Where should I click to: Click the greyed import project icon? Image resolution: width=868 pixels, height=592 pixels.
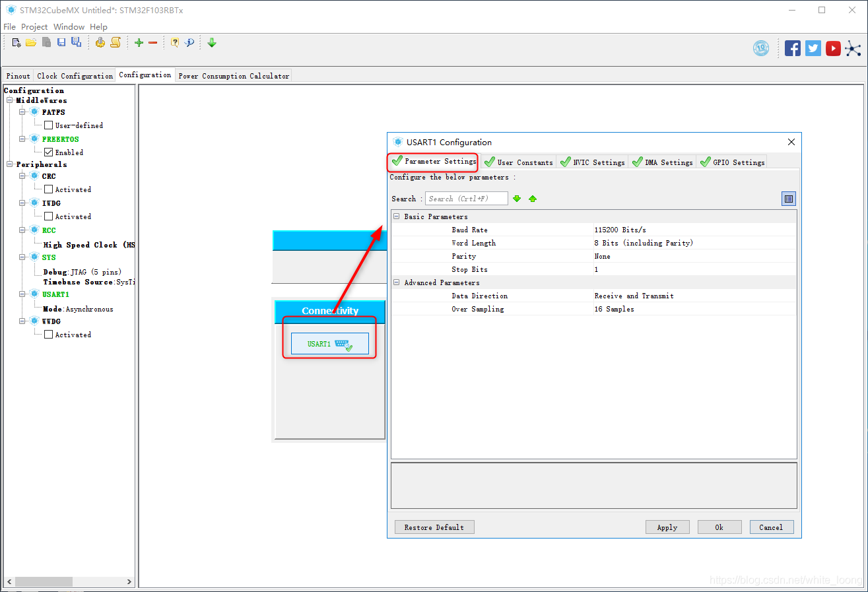click(46, 42)
